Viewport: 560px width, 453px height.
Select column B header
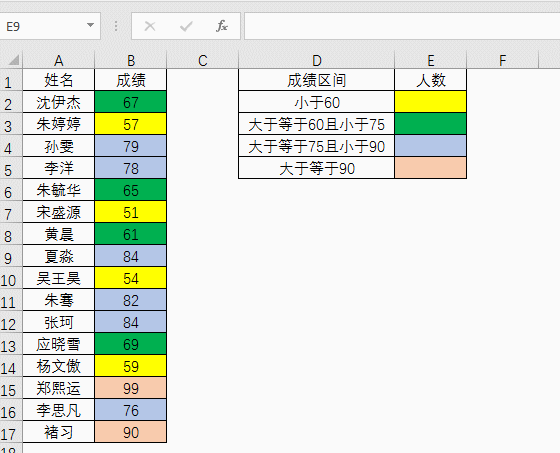(131, 60)
